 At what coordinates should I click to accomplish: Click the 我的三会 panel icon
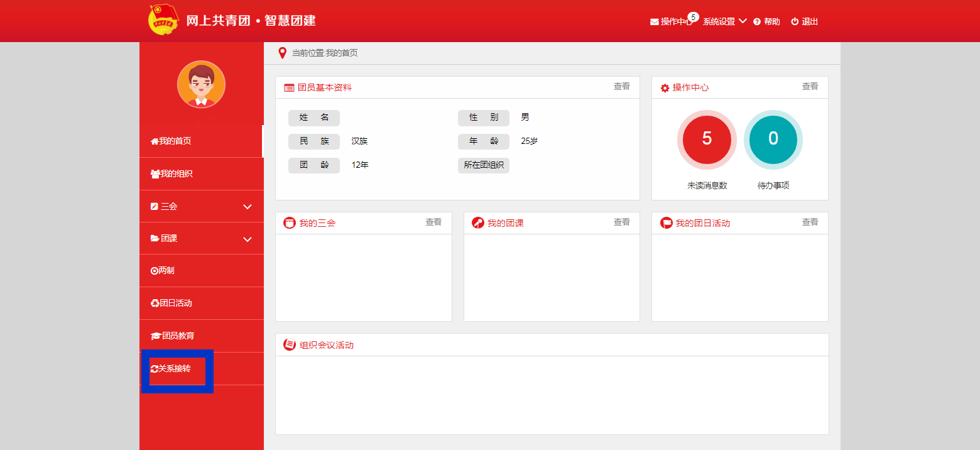point(290,223)
